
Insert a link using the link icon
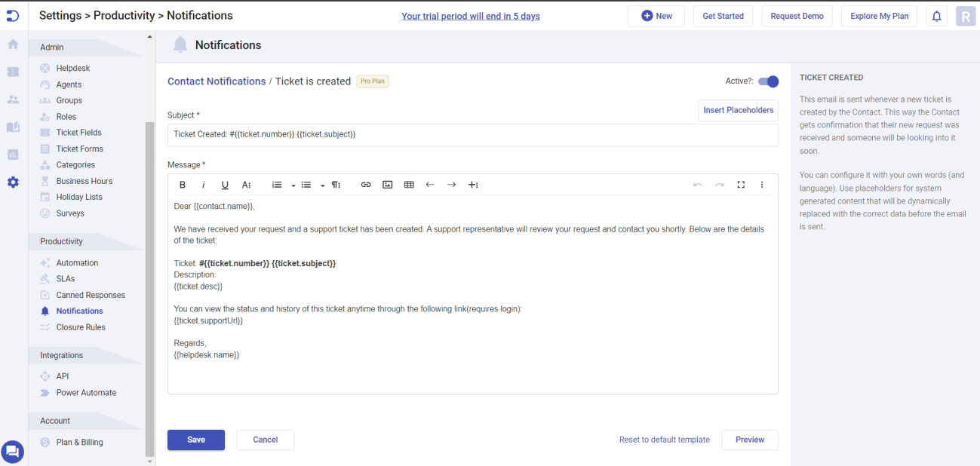click(x=366, y=184)
